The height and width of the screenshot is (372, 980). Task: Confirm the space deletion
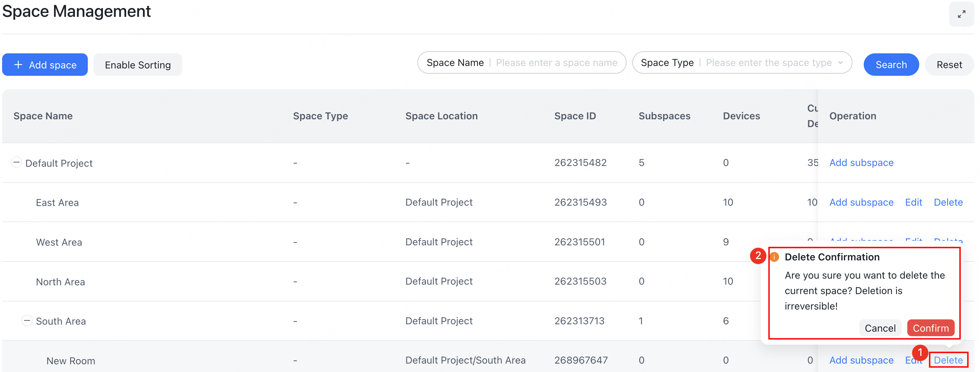pos(930,327)
